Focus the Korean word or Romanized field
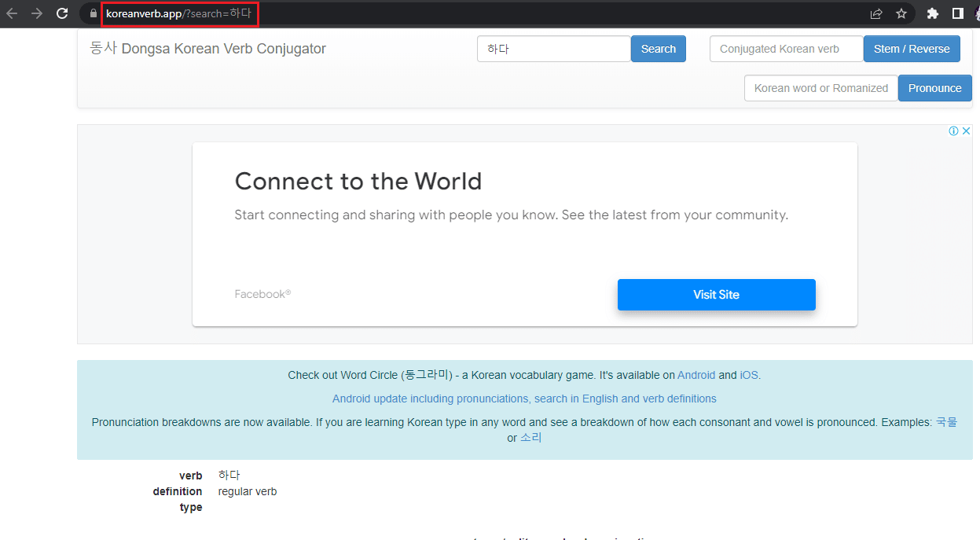 [x=821, y=88]
